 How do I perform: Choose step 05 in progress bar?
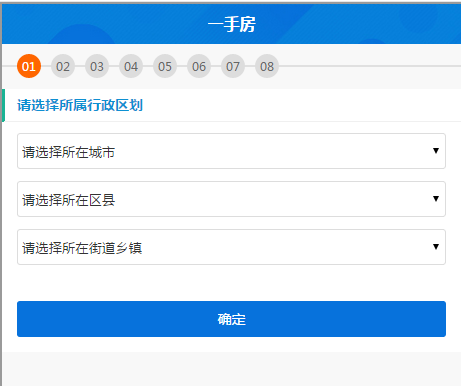tap(165, 66)
